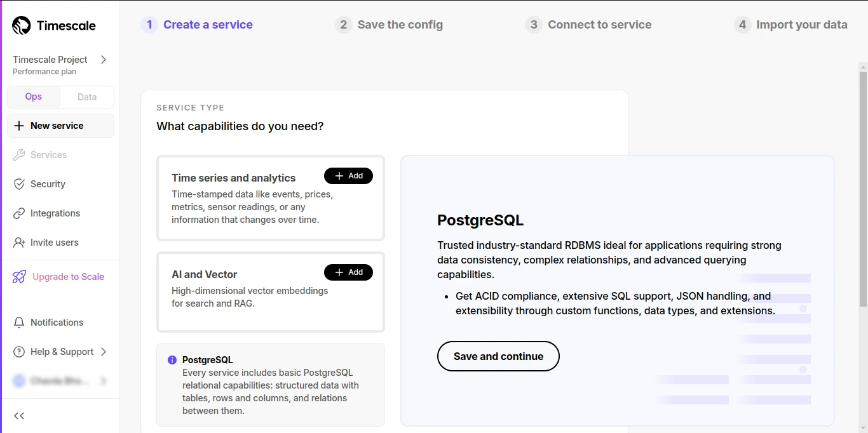Image resolution: width=868 pixels, height=433 pixels.
Task: Click the SERVICE TYPE section label
Action: 191,108
